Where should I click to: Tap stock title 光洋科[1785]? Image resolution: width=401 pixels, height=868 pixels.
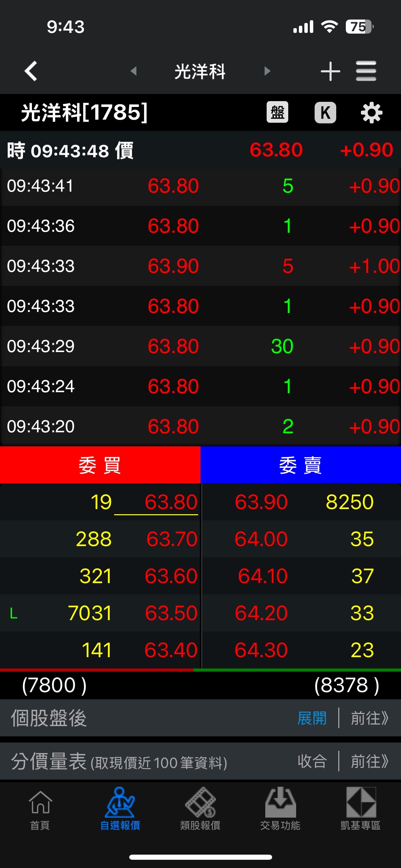[84, 112]
